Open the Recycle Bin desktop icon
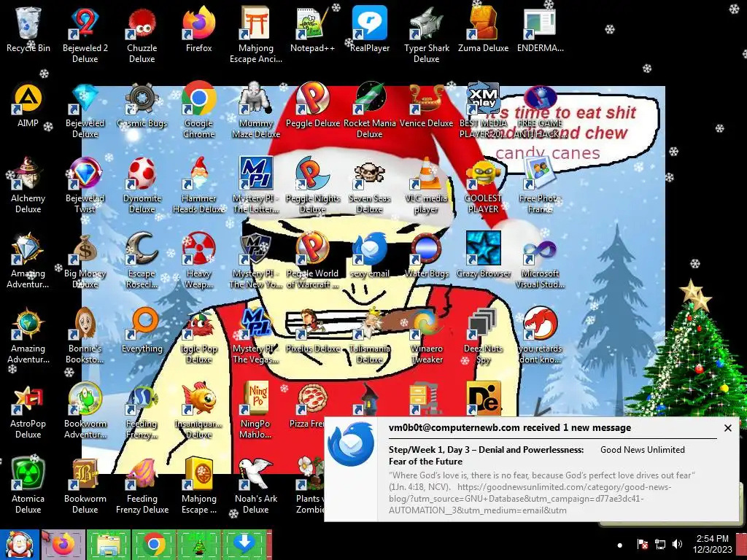The width and height of the screenshot is (747, 560). click(x=28, y=30)
